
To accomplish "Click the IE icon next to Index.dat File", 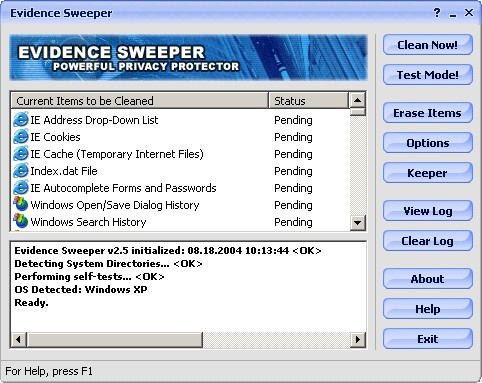I will (x=21, y=171).
